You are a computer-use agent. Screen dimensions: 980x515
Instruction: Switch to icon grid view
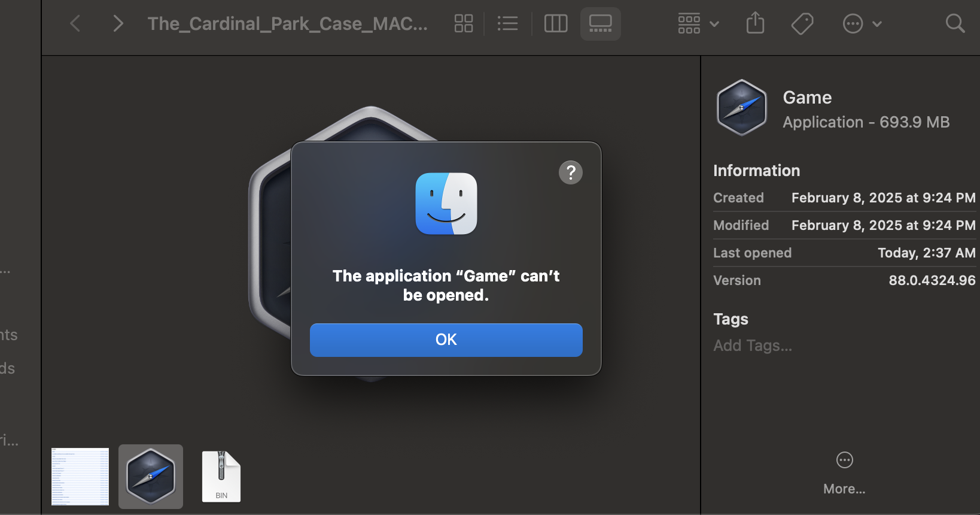pyautogui.click(x=464, y=24)
